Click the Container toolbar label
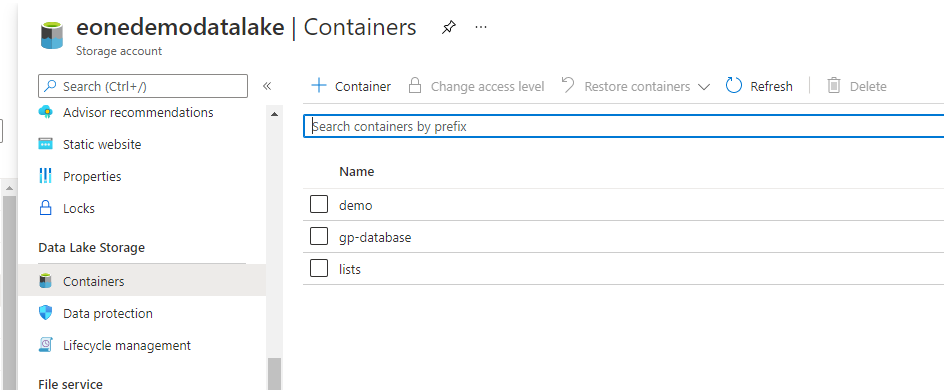Viewport: 944px width, 390px height. coord(363,87)
